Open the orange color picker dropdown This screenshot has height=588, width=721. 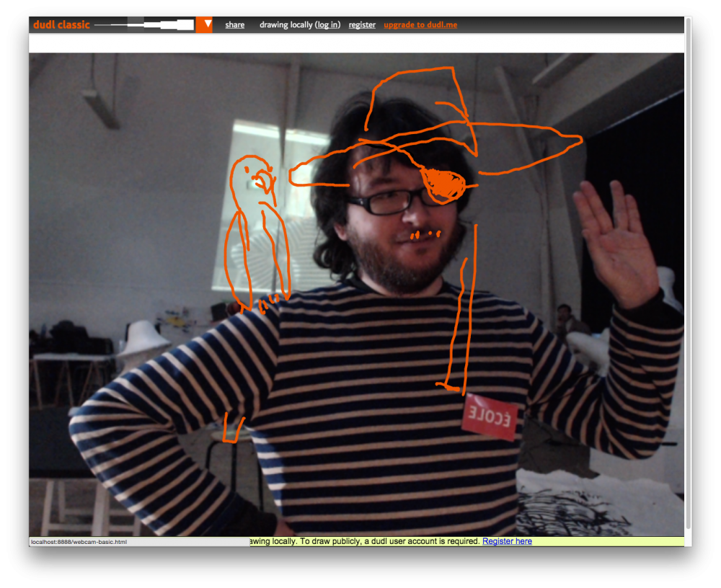pyautogui.click(x=204, y=24)
